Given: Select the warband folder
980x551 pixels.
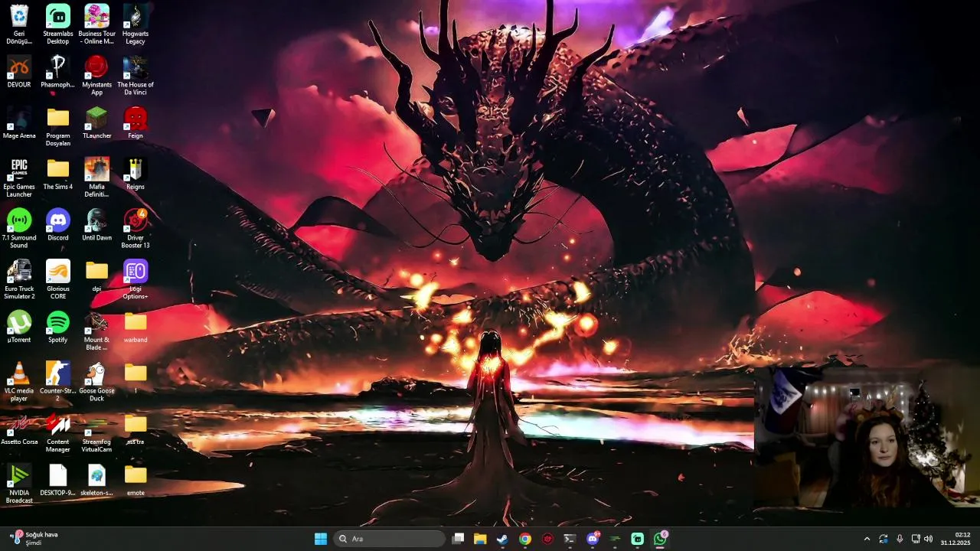Looking at the screenshot, I should (x=136, y=328).
